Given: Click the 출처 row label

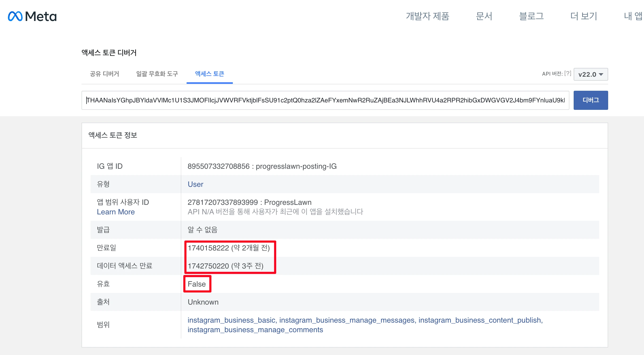Looking at the screenshot, I should pos(103,302).
